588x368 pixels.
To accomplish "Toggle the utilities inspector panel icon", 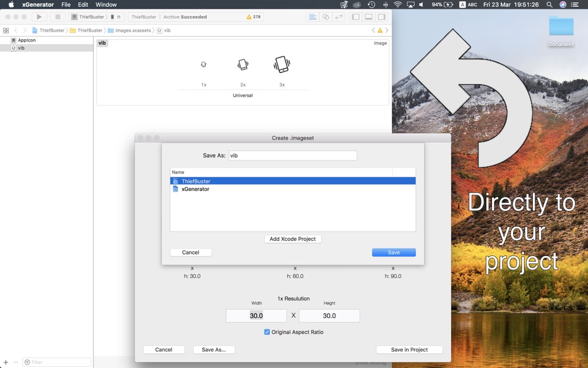I will pyautogui.click(x=382, y=17).
